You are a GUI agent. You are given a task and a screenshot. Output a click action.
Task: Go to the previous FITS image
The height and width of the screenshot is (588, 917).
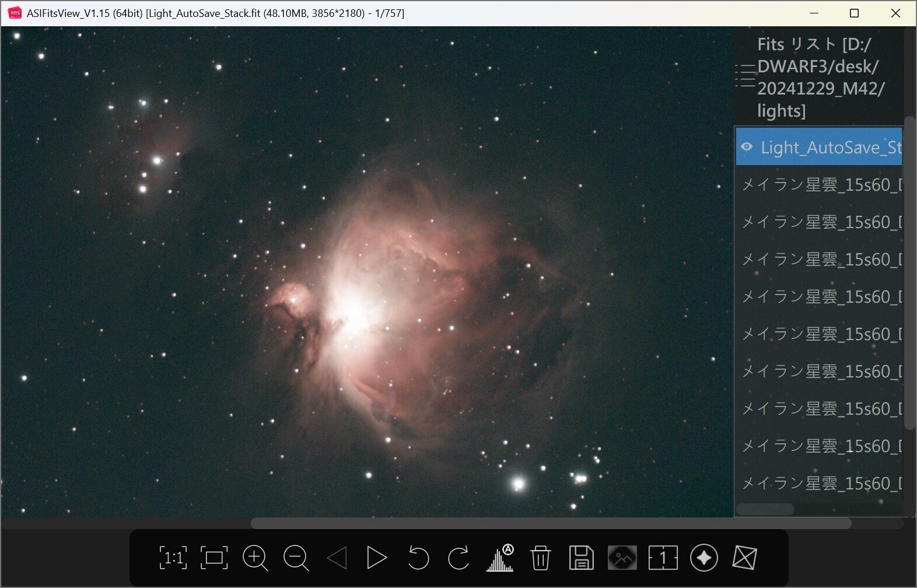(337, 558)
